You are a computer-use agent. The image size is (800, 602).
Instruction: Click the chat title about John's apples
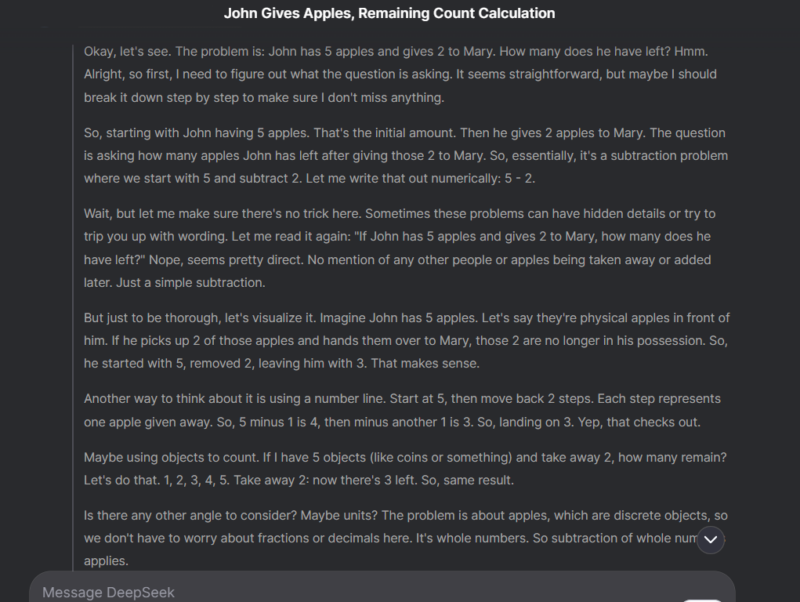[400, 13]
